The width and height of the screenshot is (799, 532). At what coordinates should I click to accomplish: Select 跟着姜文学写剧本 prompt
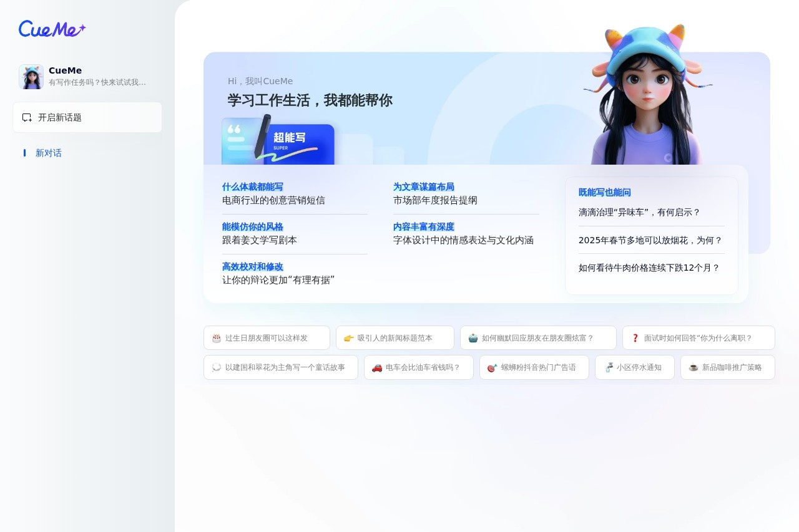click(x=260, y=240)
